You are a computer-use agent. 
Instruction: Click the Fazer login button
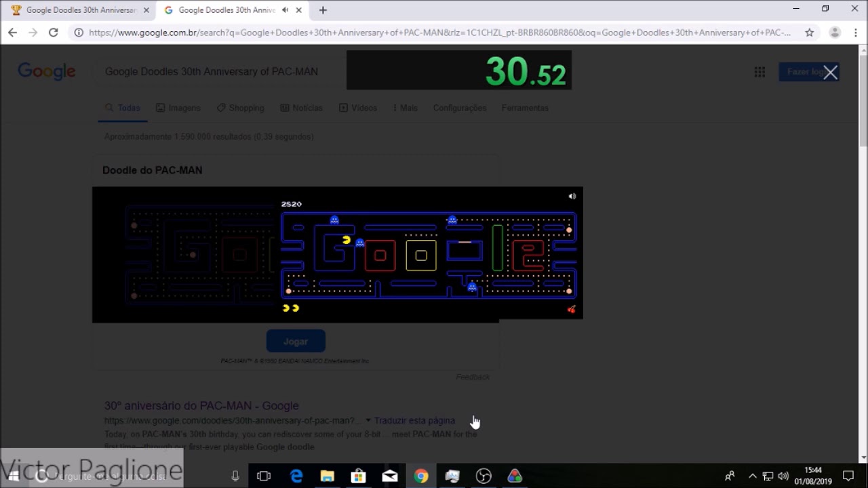coord(807,72)
